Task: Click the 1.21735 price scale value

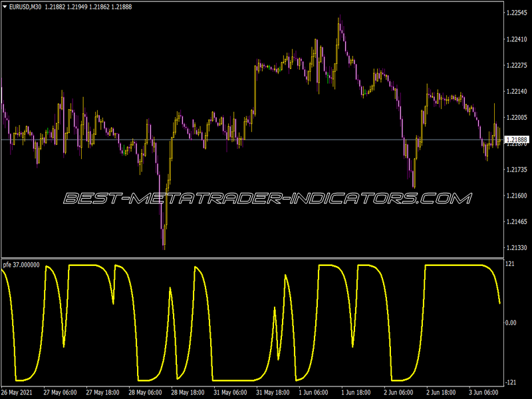Action: coord(517,170)
